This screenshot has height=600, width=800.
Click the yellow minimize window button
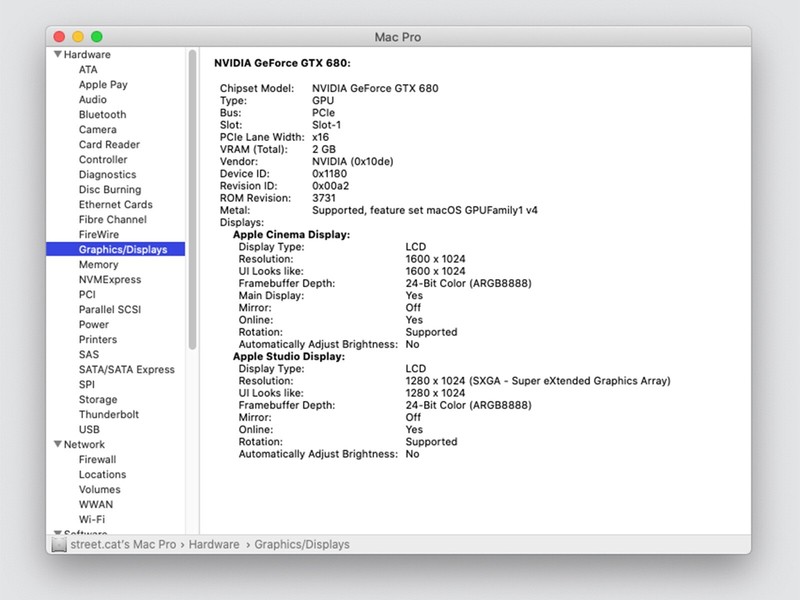click(x=78, y=37)
